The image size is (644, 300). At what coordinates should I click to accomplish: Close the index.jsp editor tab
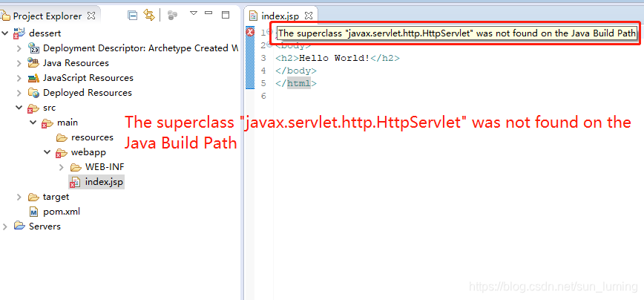click(x=309, y=16)
